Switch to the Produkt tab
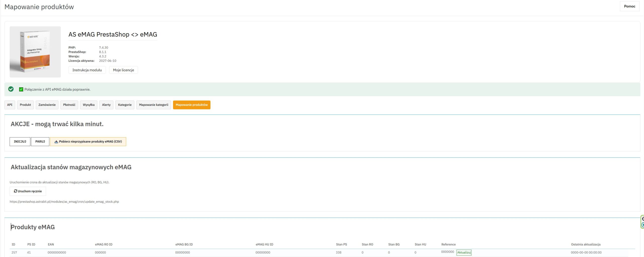Viewport: 644px width, 257px height. tap(25, 105)
